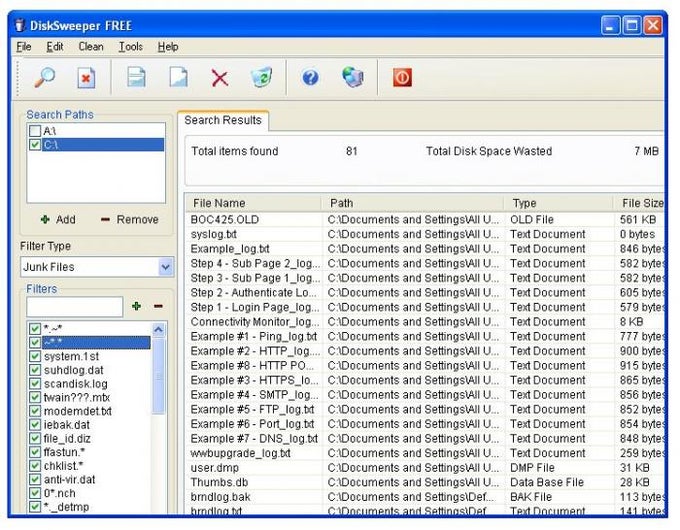Screen dimensions: 680x530
Task: Sort by Type column header
Action: (559, 203)
